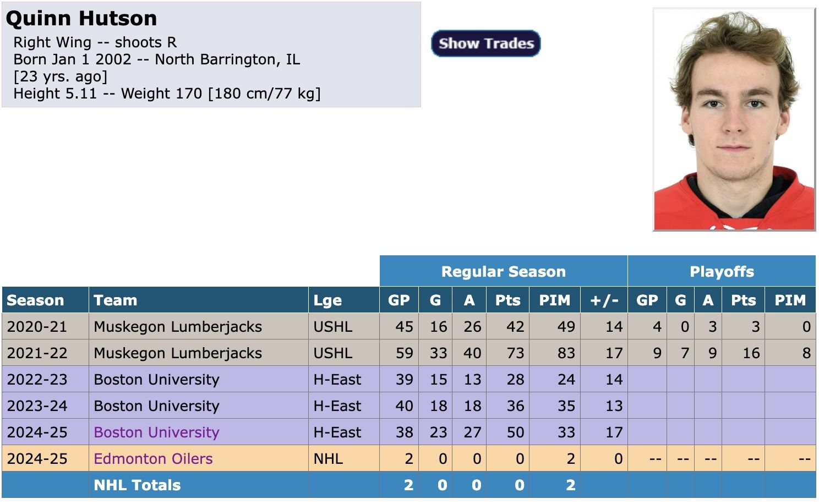Click Quinn Hutson's player headshot photo
This screenshot has width=819, height=504.
click(734, 119)
